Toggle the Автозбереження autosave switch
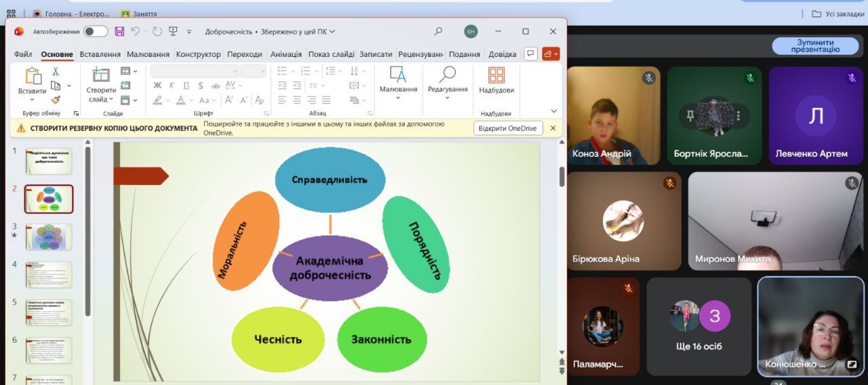868x385 pixels. pyautogui.click(x=96, y=31)
